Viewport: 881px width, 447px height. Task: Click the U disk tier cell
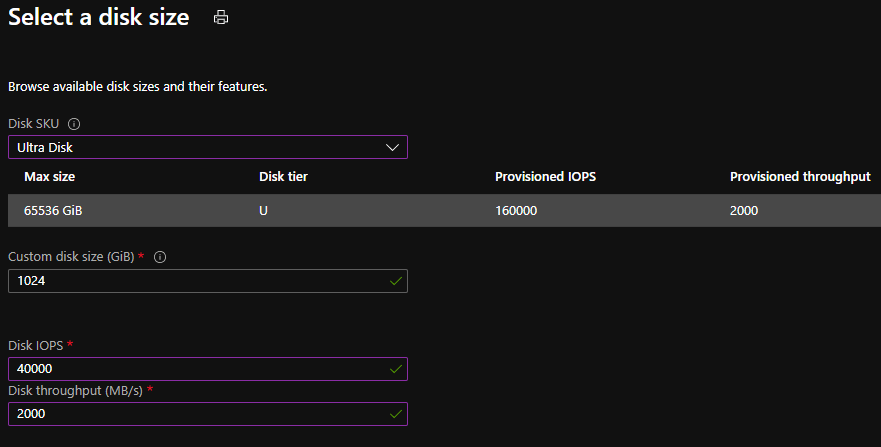(x=263, y=210)
